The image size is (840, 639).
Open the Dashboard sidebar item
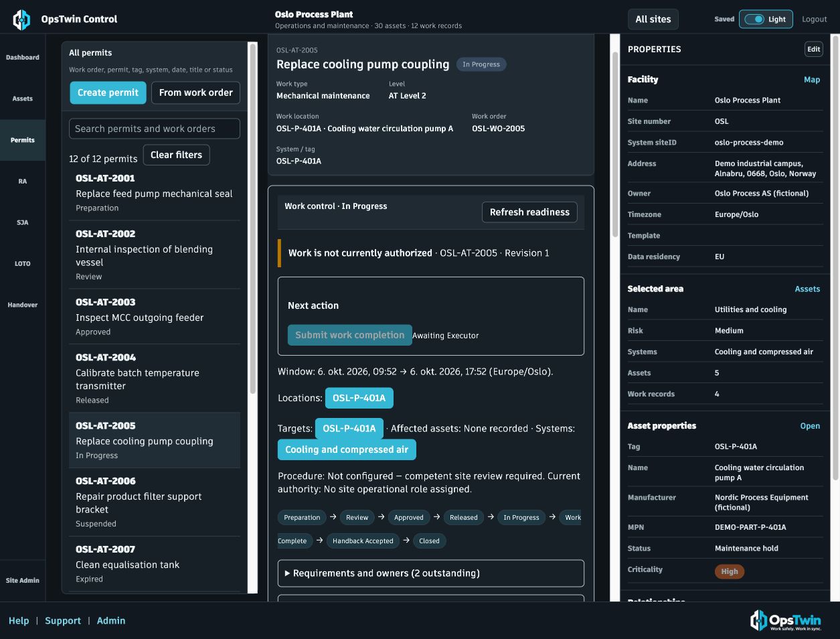point(23,58)
